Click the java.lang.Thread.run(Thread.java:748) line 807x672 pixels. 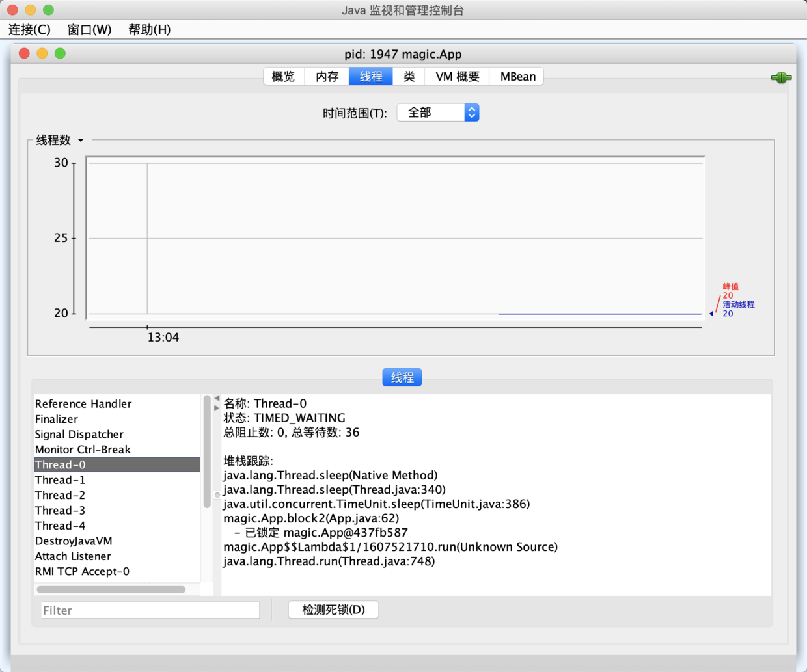tap(329, 561)
